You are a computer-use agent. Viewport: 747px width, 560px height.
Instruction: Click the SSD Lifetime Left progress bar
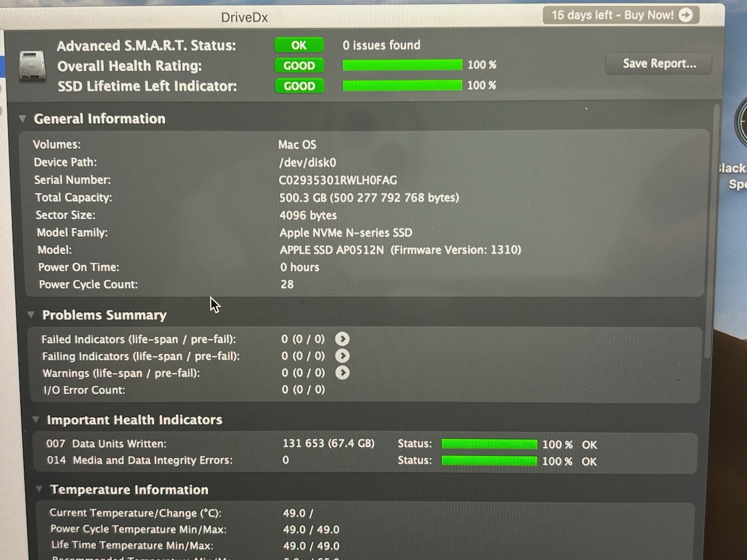(402, 86)
